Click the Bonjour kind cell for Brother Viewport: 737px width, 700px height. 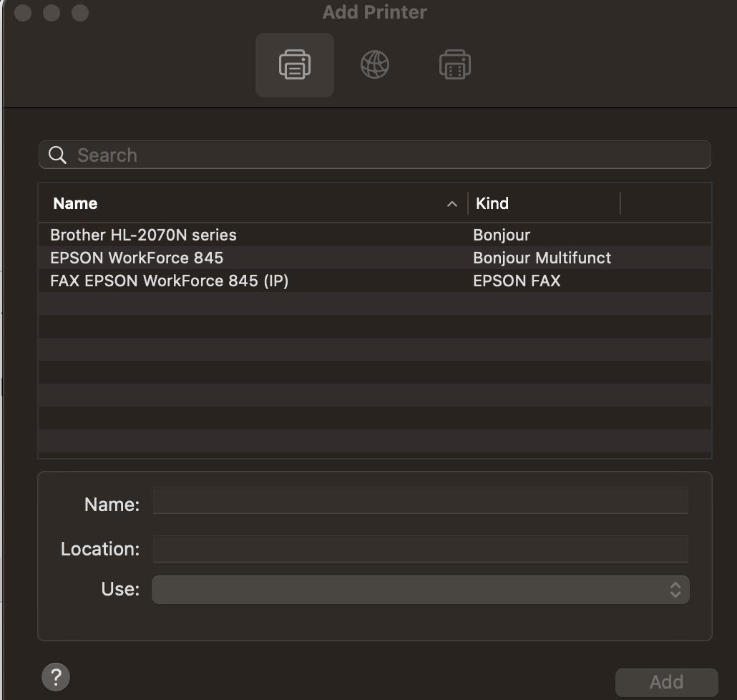point(502,235)
